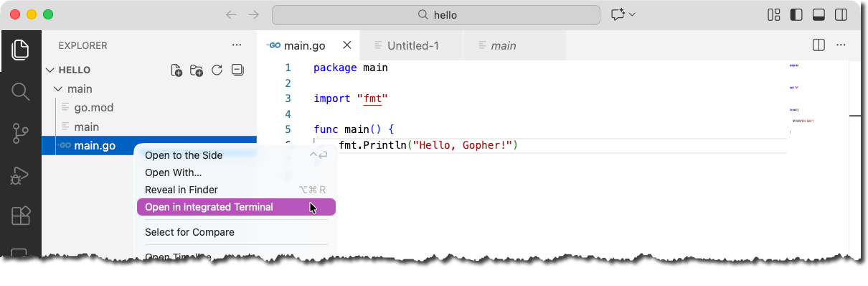Click New File icon in HELLO header
The height and width of the screenshot is (286, 868).
tap(176, 70)
